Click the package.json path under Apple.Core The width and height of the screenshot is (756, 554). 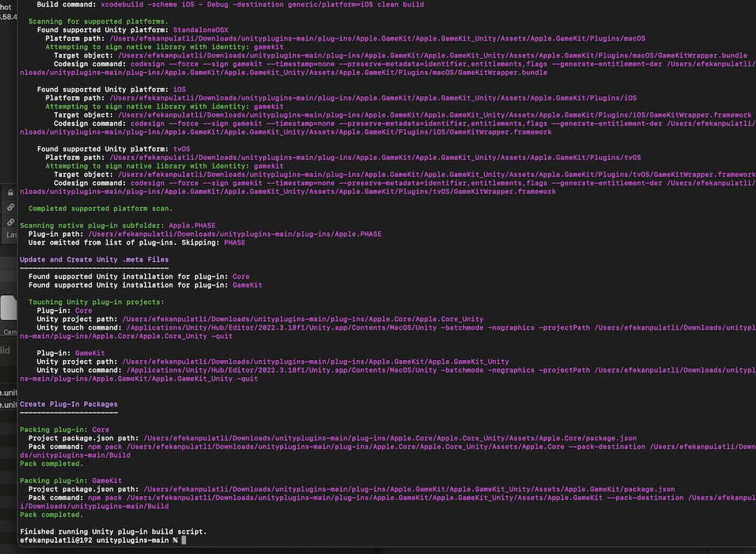390,438
